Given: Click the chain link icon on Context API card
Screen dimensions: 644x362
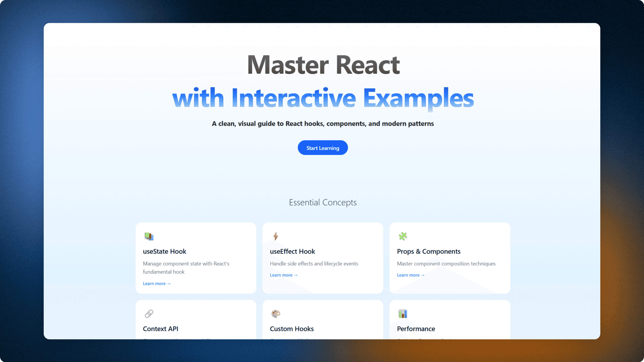Looking at the screenshot, I should coord(149,314).
